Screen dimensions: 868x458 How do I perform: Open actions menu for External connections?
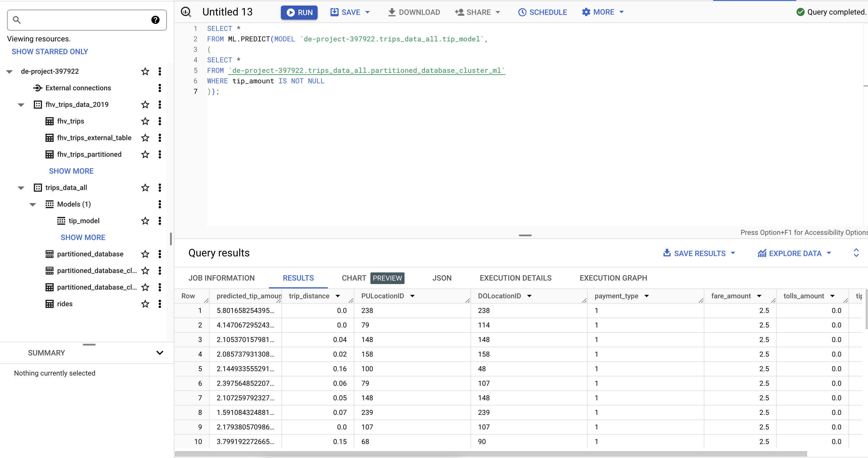[160, 88]
